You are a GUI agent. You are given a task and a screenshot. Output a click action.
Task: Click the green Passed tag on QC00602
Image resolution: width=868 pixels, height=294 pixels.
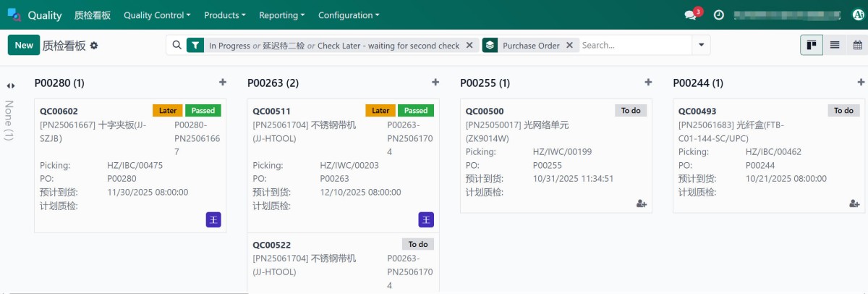click(x=203, y=111)
